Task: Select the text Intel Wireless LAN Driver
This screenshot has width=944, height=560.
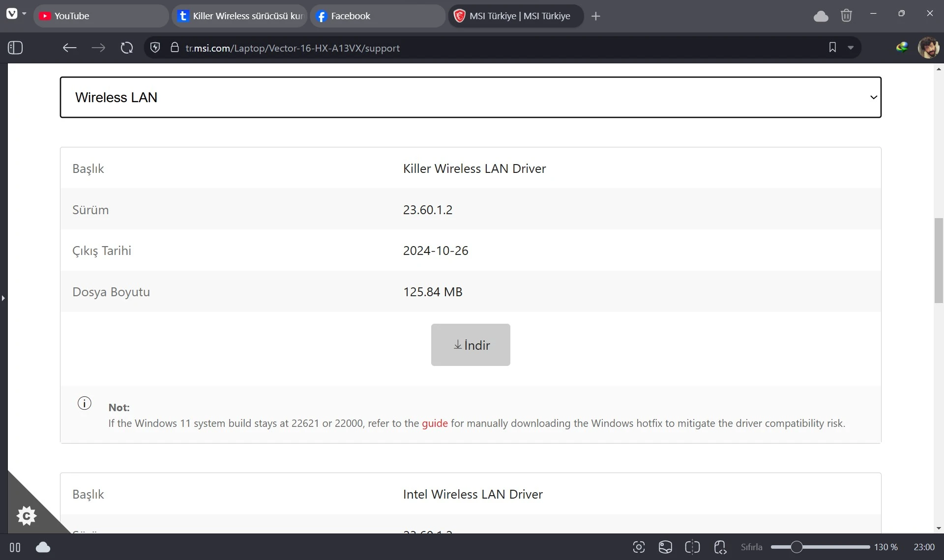Action: [473, 494]
